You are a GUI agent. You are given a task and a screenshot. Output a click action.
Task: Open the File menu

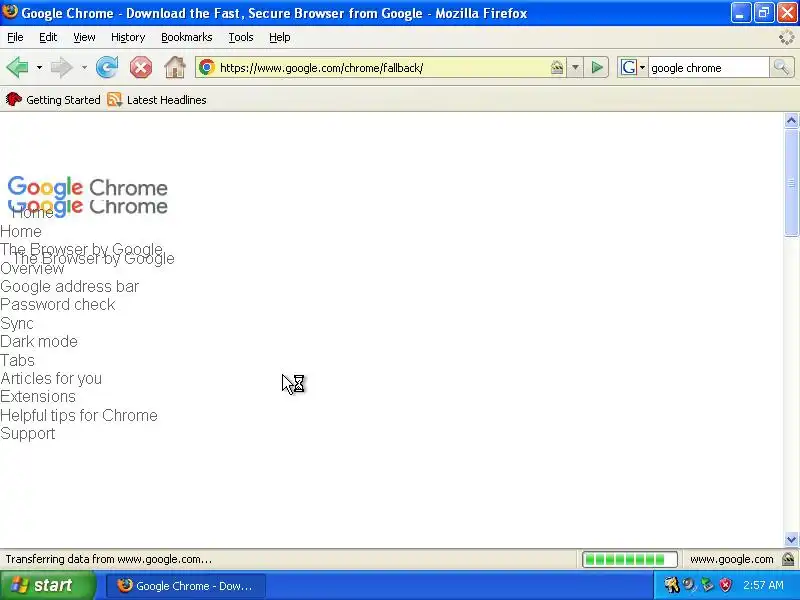tap(15, 37)
